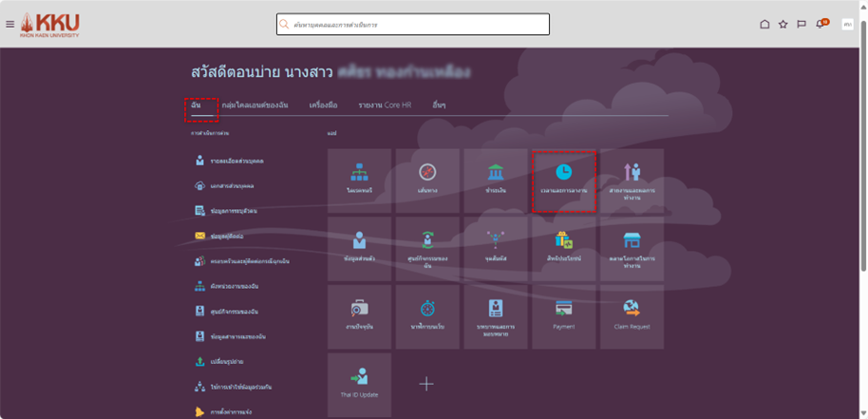Click the envelope contact info quick action

[x=224, y=236]
